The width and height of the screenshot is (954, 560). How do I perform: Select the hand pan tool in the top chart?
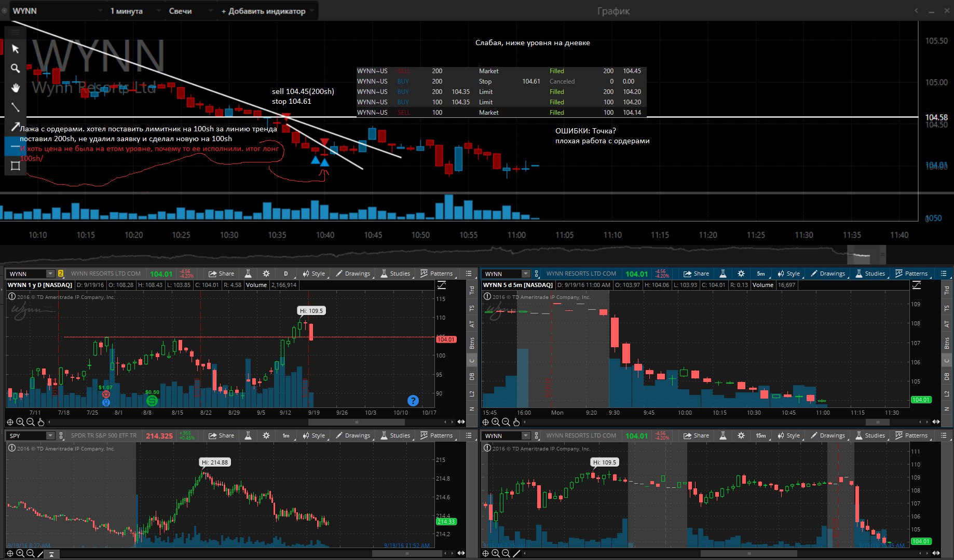point(15,88)
